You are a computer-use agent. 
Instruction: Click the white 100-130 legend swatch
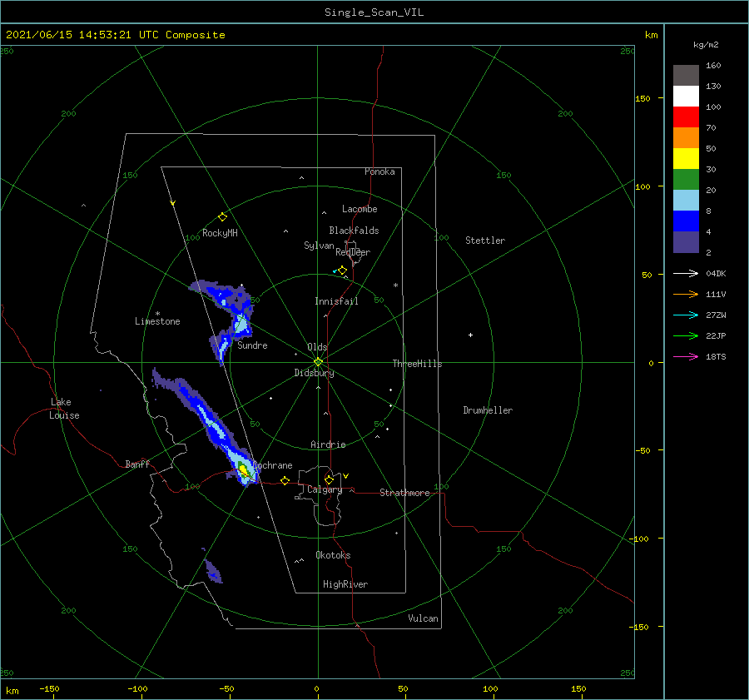686,96
